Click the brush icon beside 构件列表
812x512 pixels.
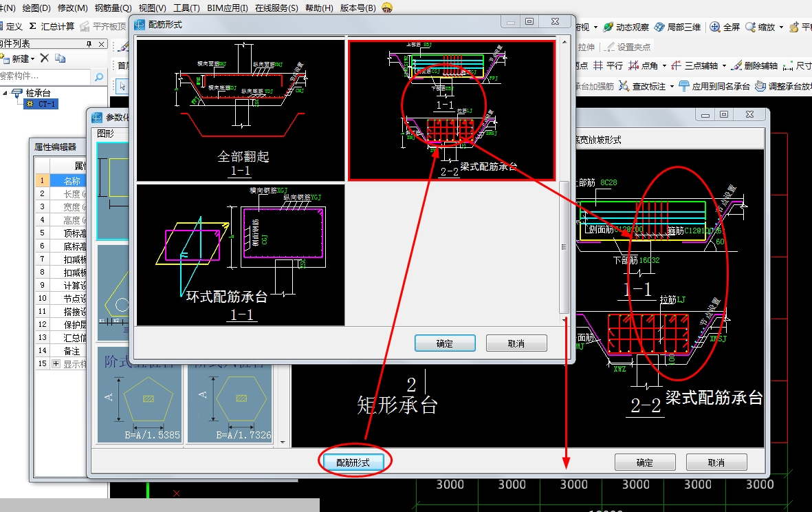(124, 47)
